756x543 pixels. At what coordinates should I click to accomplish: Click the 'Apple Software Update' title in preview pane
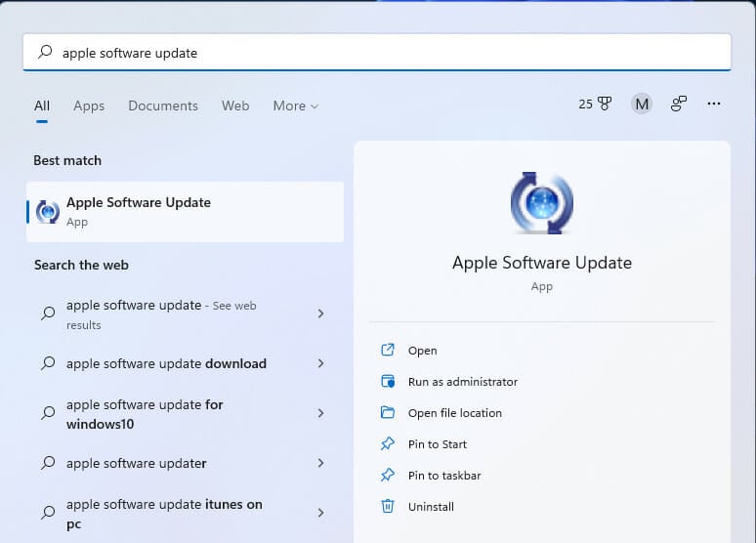[x=542, y=264]
